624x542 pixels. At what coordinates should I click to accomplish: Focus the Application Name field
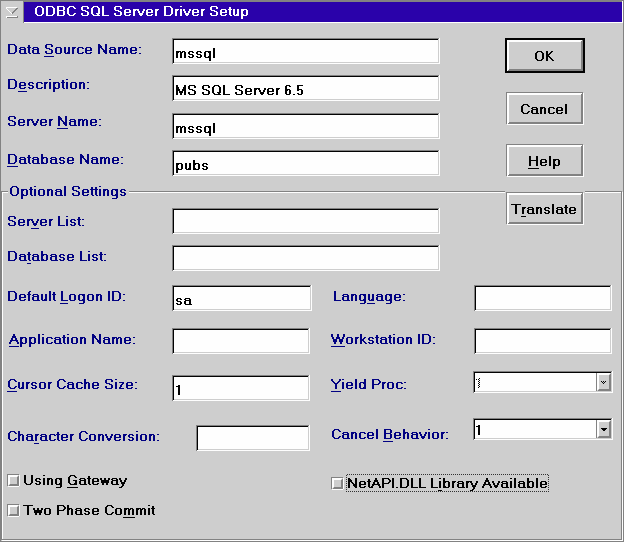(x=241, y=341)
